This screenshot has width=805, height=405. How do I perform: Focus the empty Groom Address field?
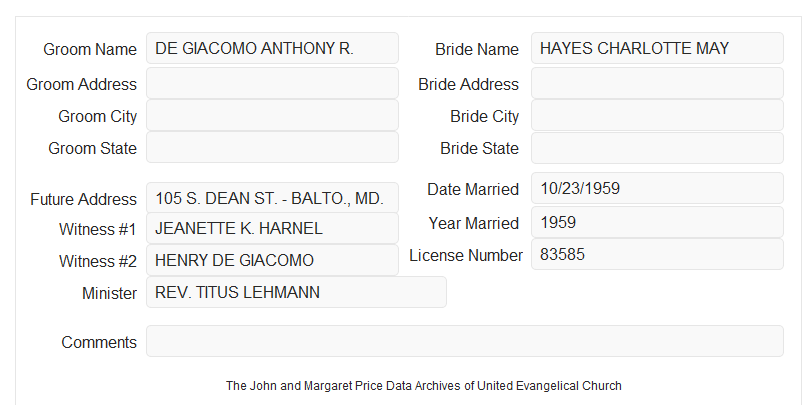272,83
